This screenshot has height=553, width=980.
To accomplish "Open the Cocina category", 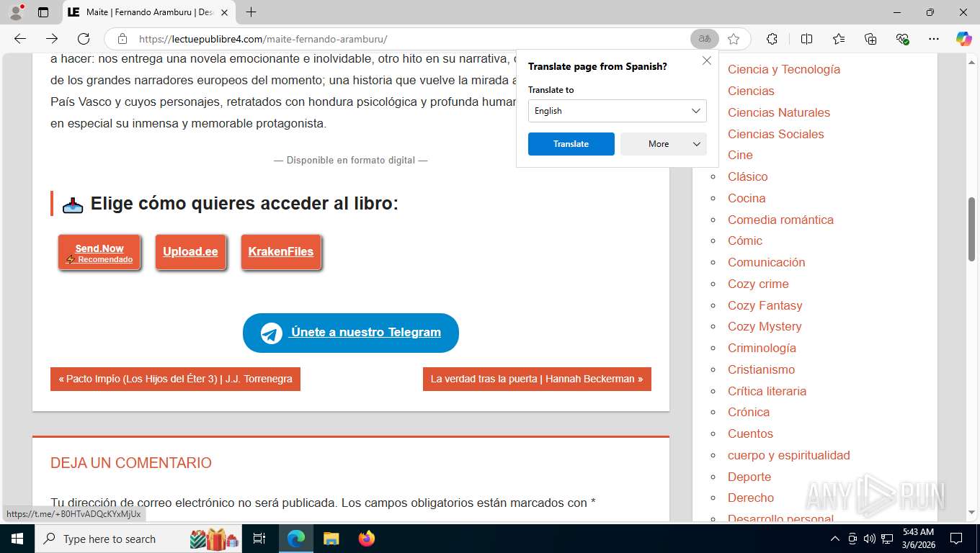I will coord(747,198).
